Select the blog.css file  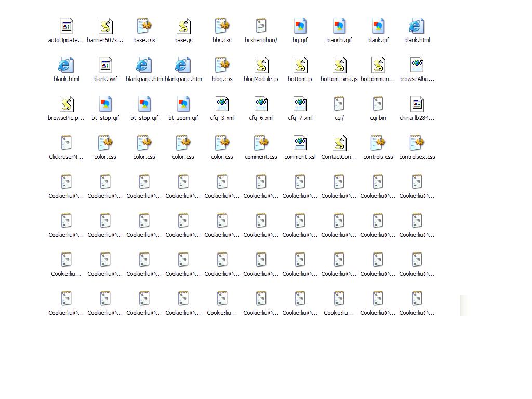tap(222, 65)
